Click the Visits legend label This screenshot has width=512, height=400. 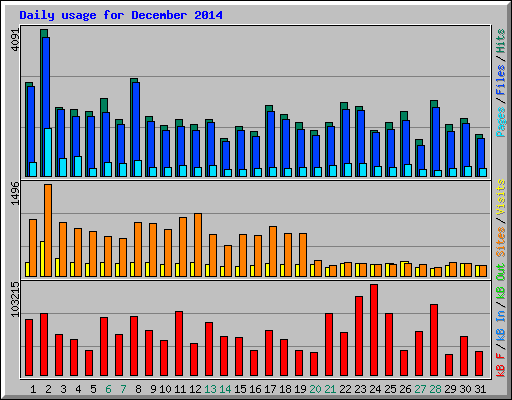click(501, 198)
